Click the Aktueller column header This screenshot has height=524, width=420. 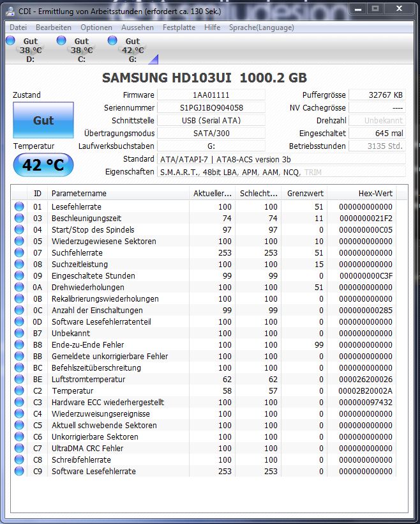coord(213,193)
